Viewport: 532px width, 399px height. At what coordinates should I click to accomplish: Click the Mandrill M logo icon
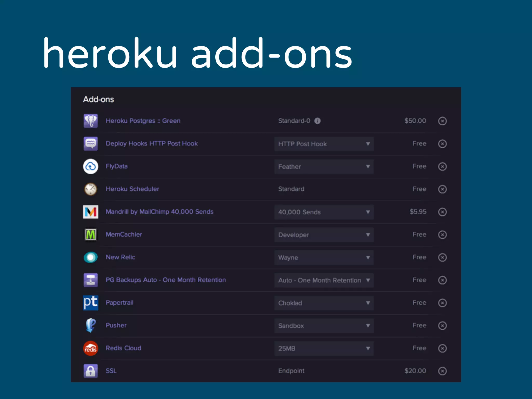[91, 212]
